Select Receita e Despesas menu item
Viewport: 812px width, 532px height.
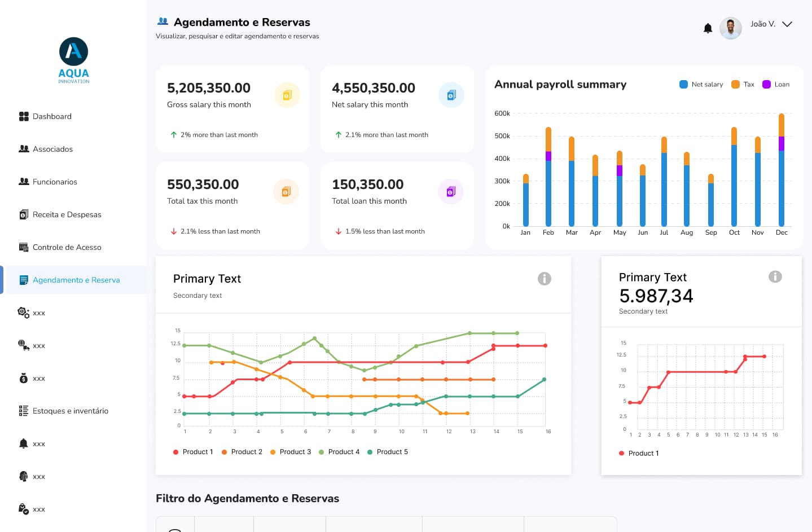tap(67, 215)
